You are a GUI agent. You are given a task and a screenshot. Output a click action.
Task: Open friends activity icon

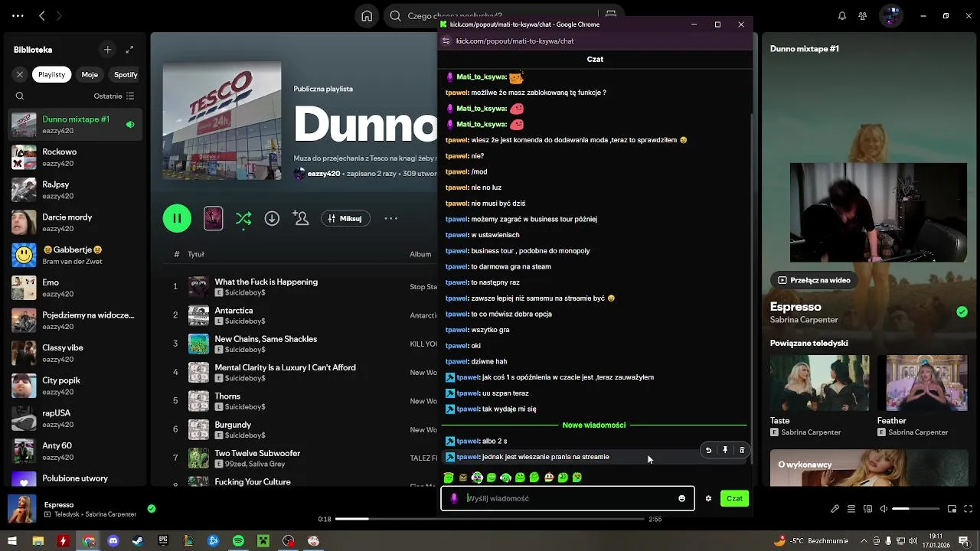coord(863,15)
